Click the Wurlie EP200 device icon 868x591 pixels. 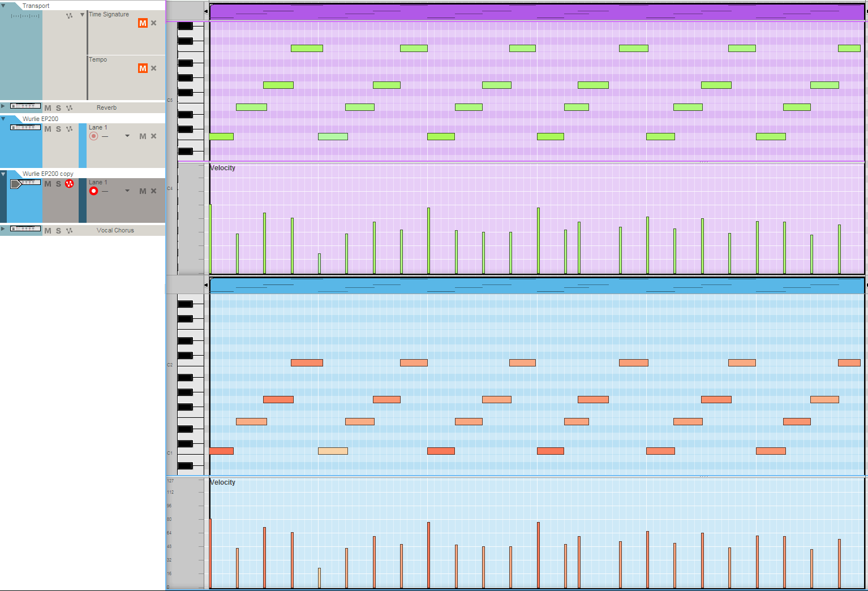click(x=25, y=127)
